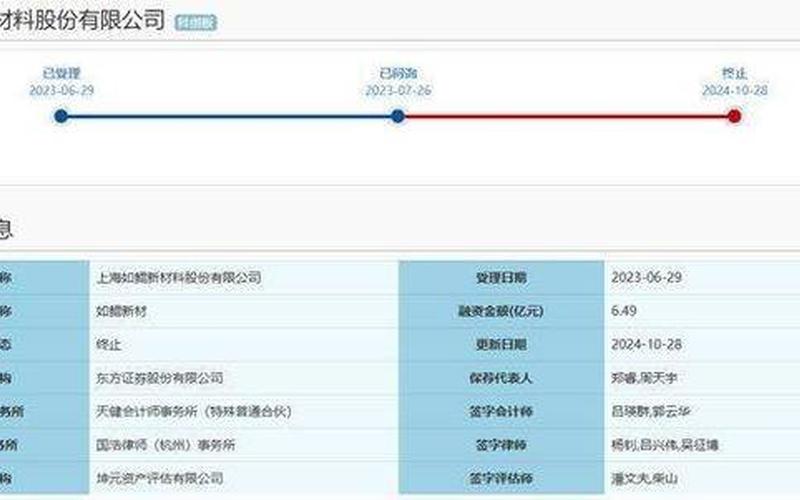
Task: Click the 融资金额(亿元) header cell
Action: pyautogui.click(x=501, y=311)
